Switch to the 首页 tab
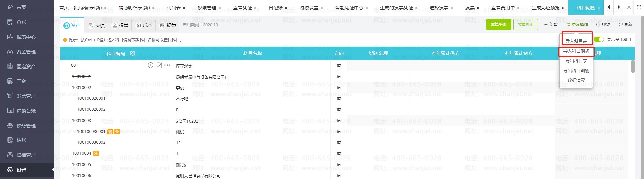 tap(64, 8)
